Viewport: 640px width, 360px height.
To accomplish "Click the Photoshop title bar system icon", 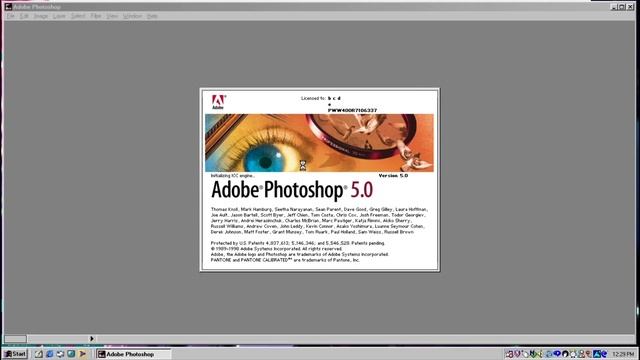I will coord(8,7).
